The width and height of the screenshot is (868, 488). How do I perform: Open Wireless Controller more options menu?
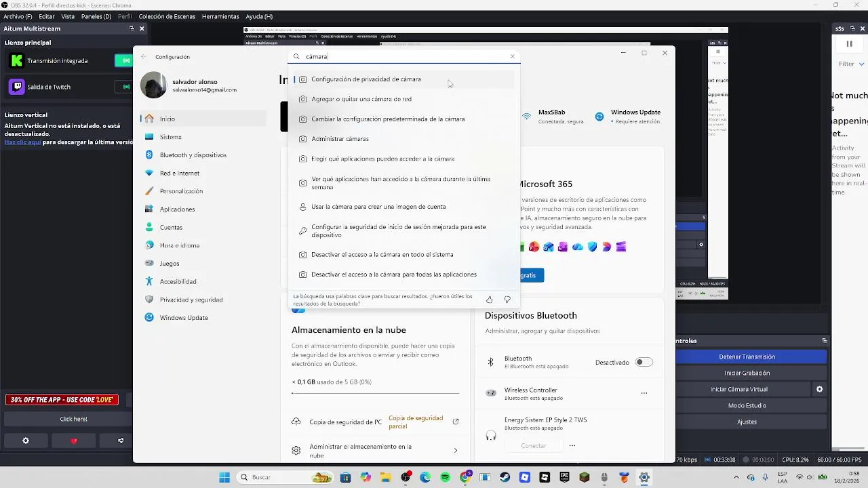(x=644, y=393)
